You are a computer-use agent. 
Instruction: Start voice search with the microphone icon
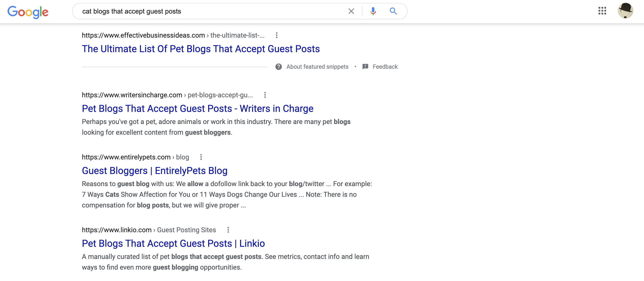[373, 11]
